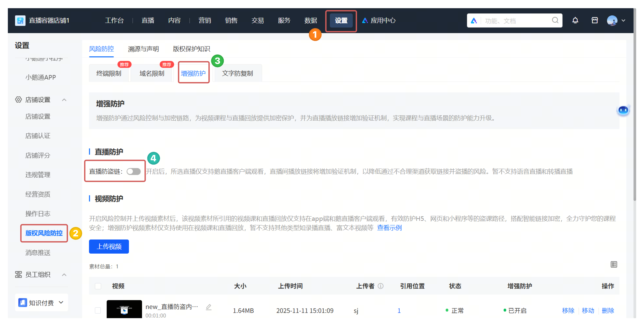Click the store logo icon beside 直播容器店铺1
Screen dimensions: 644x326
20,20
